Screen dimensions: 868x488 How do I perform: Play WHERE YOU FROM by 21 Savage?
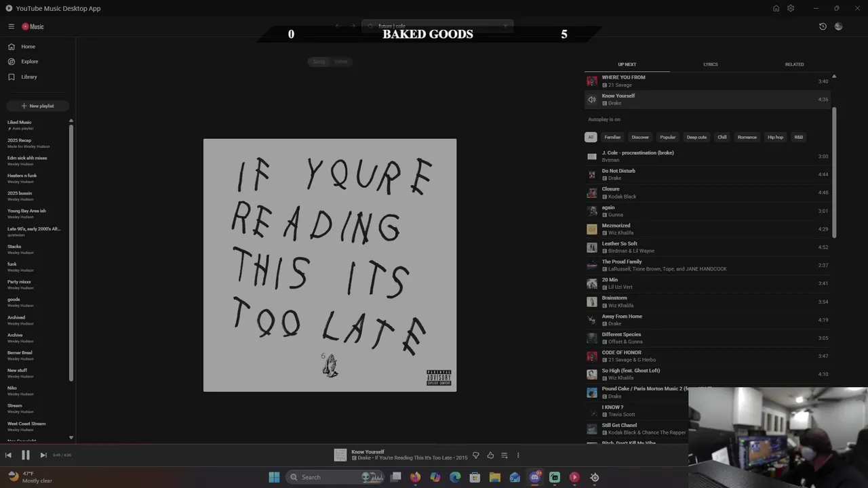(x=707, y=81)
